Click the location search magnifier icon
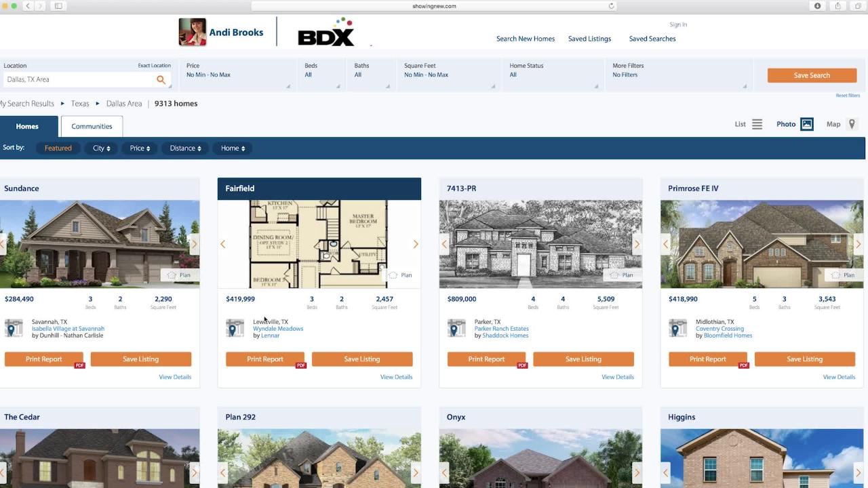Viewport: 868px width, 488px height. (161, 80)
